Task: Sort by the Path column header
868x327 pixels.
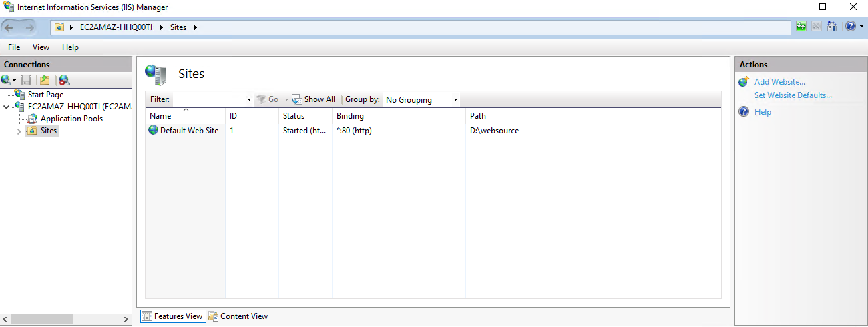Action: (540, 116)
